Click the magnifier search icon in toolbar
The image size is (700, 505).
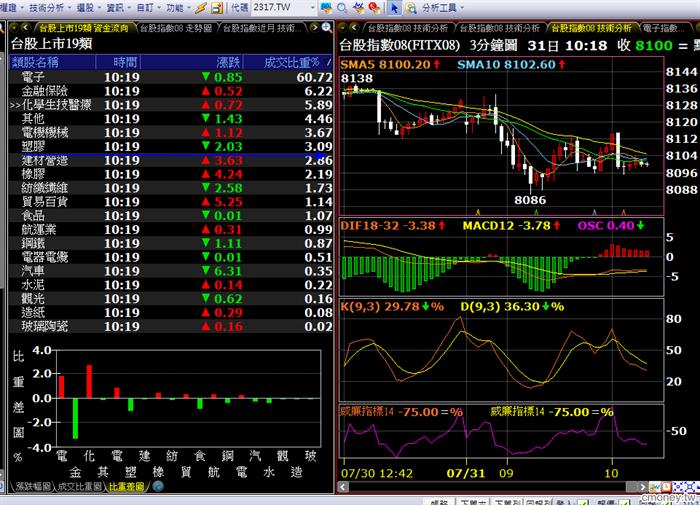342,8
